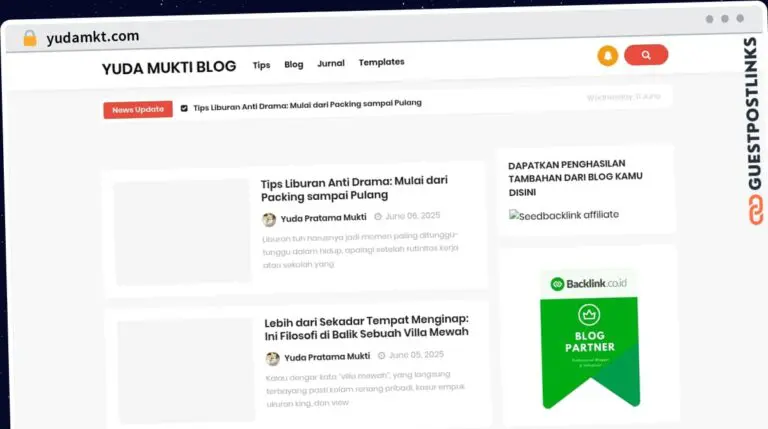The width and height of the screenshot is (768, 429).
Task: Click the Seedbacklink affiliate image link
Action: point(564,215)
